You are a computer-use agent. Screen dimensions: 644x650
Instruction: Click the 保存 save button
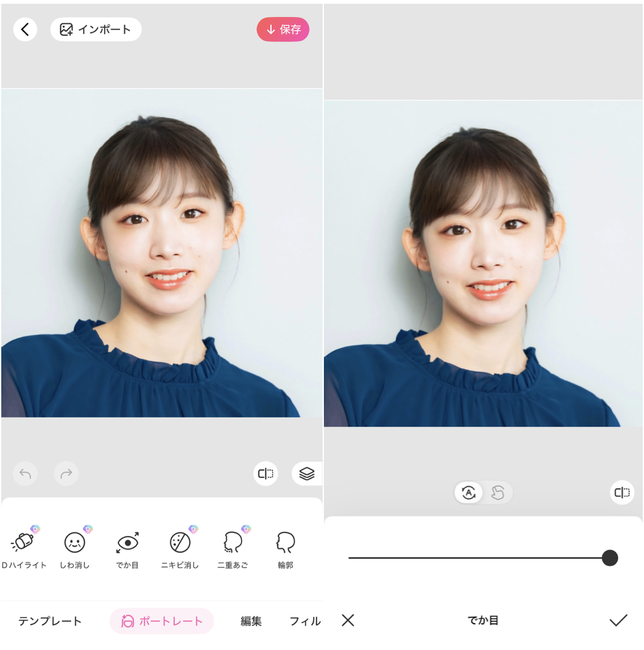click(x=282, y=29)
